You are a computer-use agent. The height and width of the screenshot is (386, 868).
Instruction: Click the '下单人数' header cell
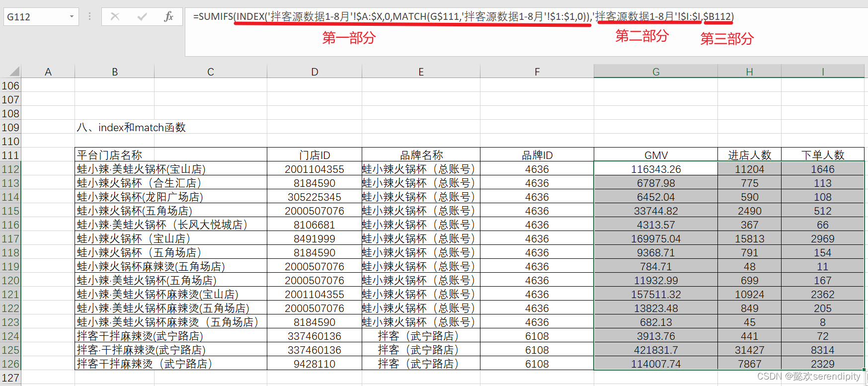coord(823,155)
